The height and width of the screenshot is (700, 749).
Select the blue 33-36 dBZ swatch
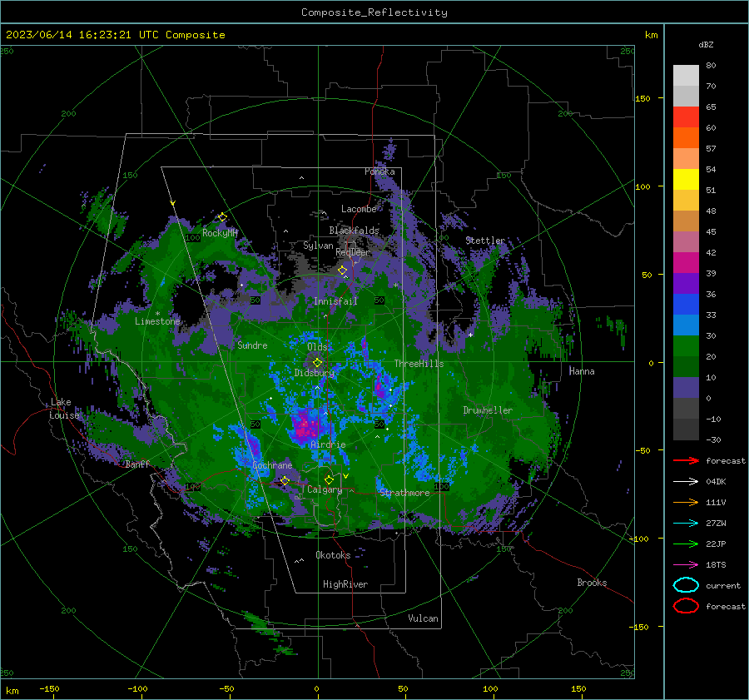click(686, 305)
